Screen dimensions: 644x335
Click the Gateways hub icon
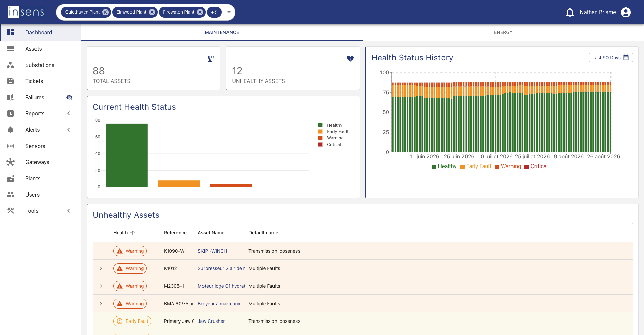[10, 162]
